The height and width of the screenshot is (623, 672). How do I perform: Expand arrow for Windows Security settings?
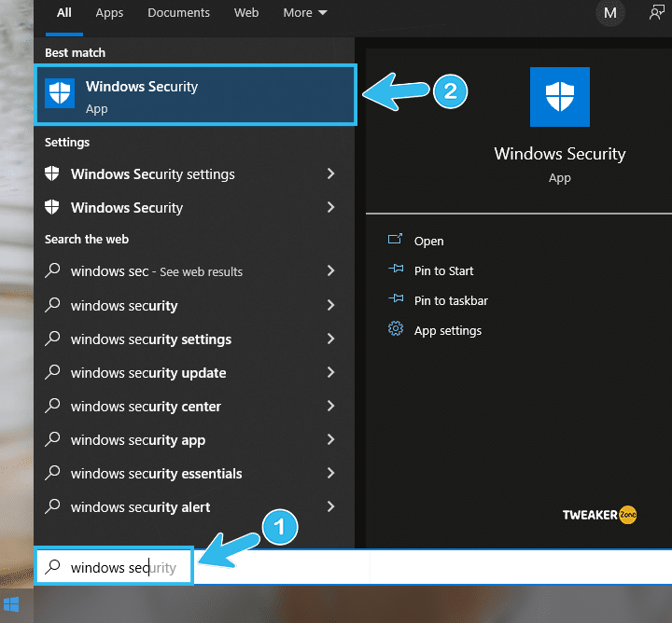pyautogui.click(x=330, y=173)
